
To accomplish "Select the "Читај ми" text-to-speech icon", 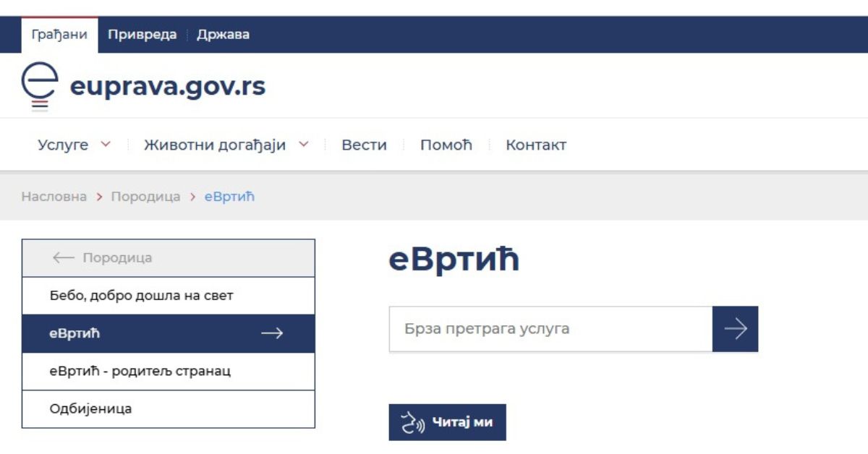I will click(411, 421).
